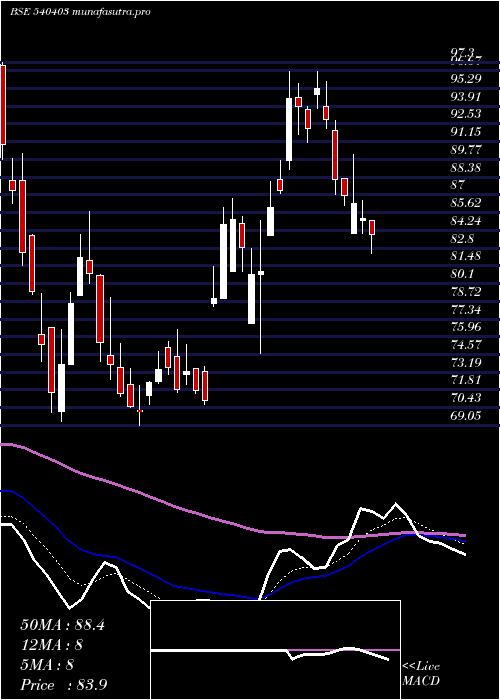500x700 pixels.
Task: Click the 81.48 price axis label
Action: pos(466,256)
